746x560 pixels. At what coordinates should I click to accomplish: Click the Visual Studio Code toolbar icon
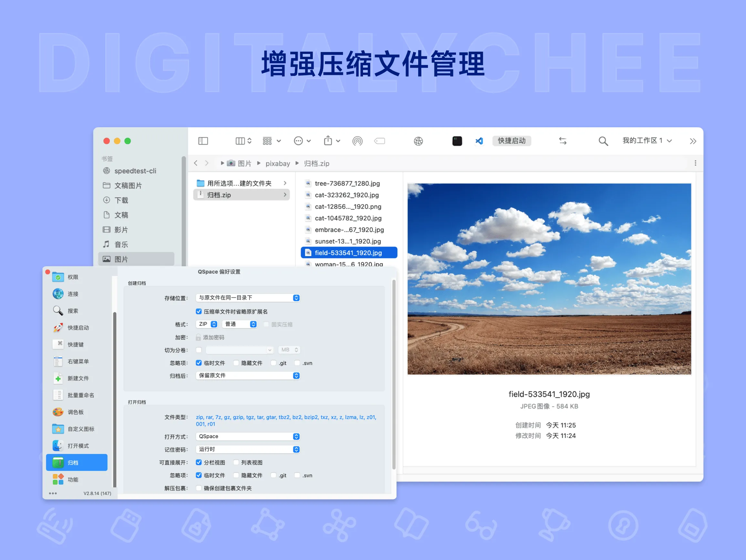(x=479, y=141)
